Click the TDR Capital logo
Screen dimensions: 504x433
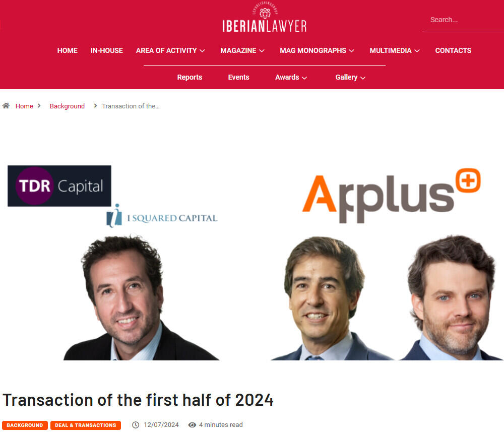[x=59, y=186]
